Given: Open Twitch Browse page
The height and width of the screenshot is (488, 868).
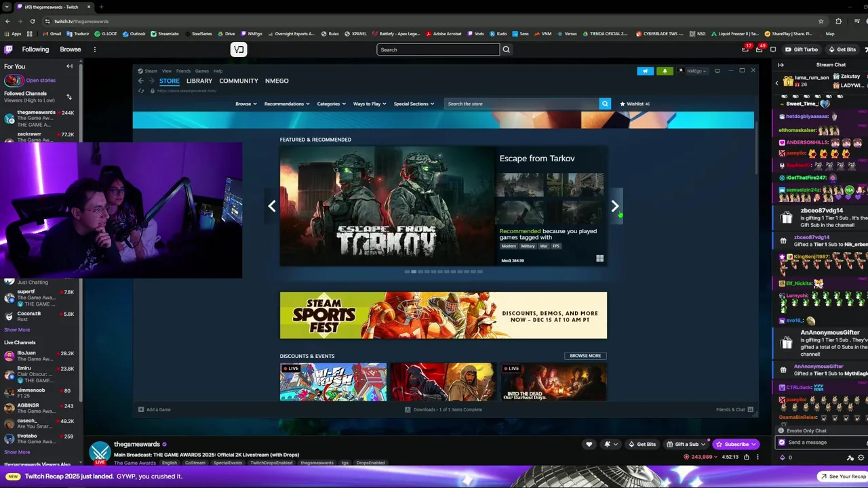Looking at the screenshot, I should (x=71, y=49).
